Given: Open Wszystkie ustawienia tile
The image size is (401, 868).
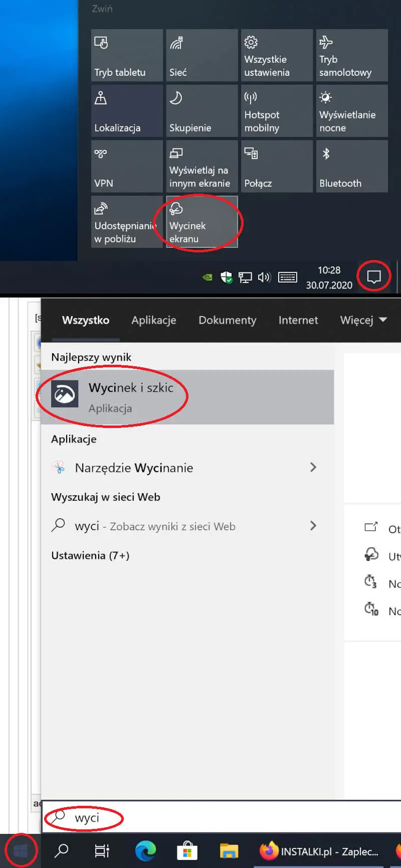Looking at the screenshot, I should [x=277, y=55].
